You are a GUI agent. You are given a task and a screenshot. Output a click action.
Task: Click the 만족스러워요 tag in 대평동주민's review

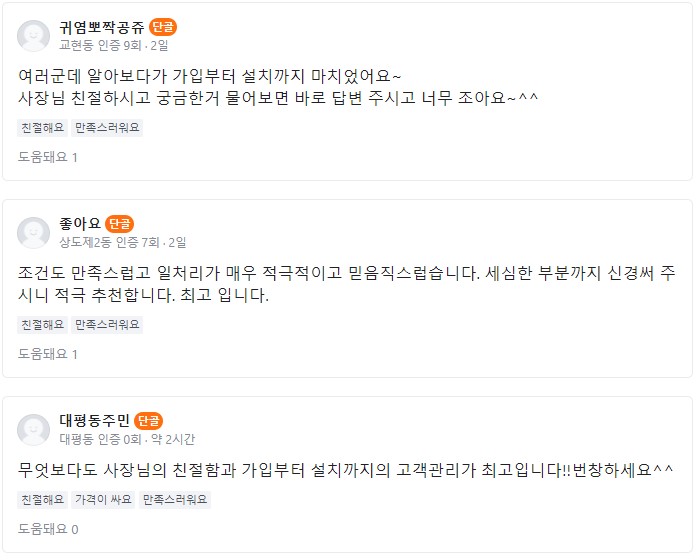(x=175, y=500)
